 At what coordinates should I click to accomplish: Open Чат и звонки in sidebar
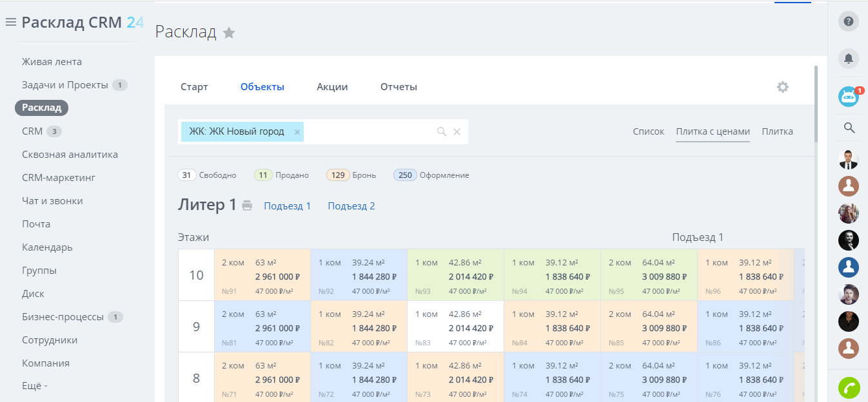coord(52,201)
